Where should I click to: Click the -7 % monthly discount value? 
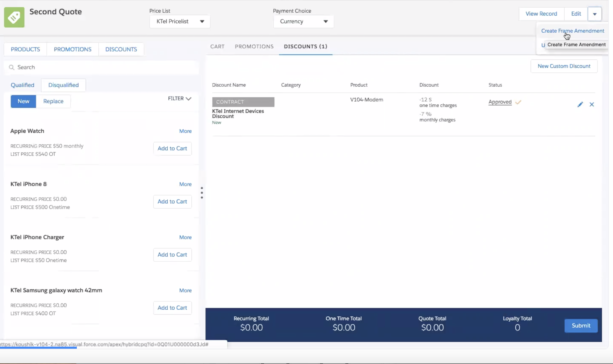click(425, 114)
